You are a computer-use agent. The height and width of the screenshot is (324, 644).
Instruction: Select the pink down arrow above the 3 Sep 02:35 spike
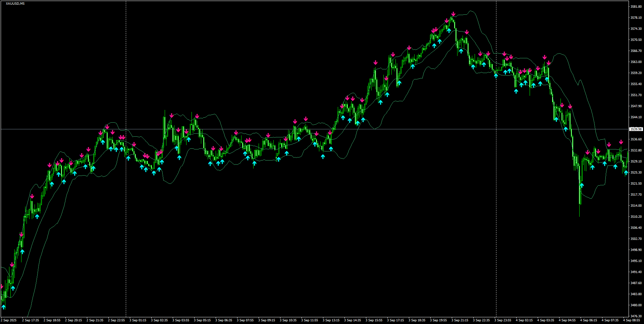pos(172,115)
